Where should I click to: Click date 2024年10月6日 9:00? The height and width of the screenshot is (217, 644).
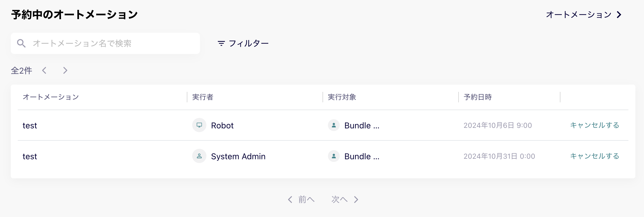pyautogui.click(x=498, y=125)
